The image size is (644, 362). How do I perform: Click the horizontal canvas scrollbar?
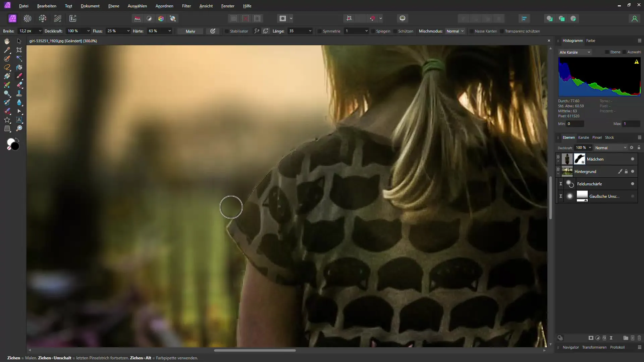(x=255, y=350)
